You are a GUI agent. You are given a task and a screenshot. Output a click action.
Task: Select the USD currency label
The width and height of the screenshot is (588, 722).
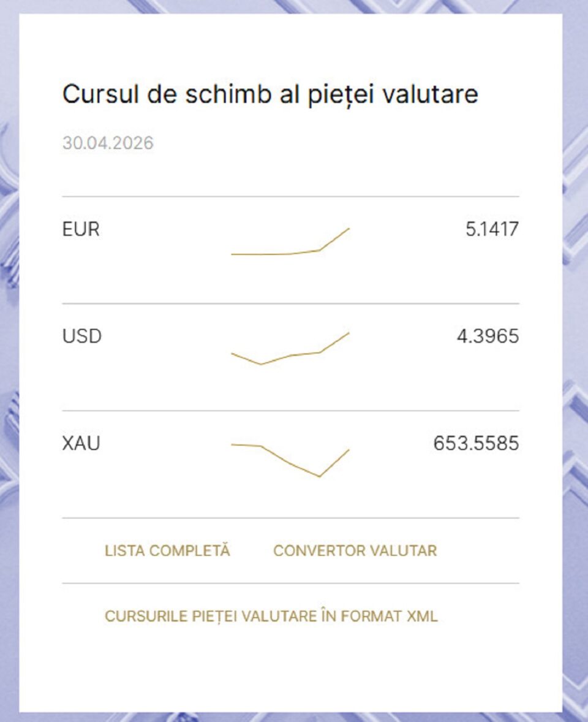click(82, 336)
